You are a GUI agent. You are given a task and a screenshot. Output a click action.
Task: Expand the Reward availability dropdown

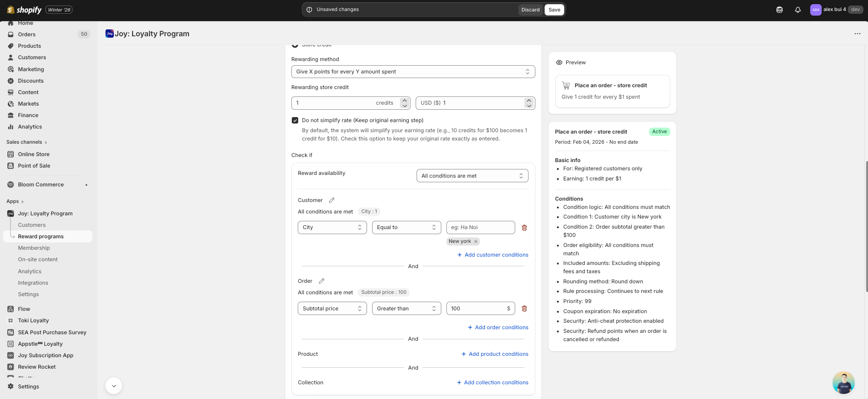point(472,176)
